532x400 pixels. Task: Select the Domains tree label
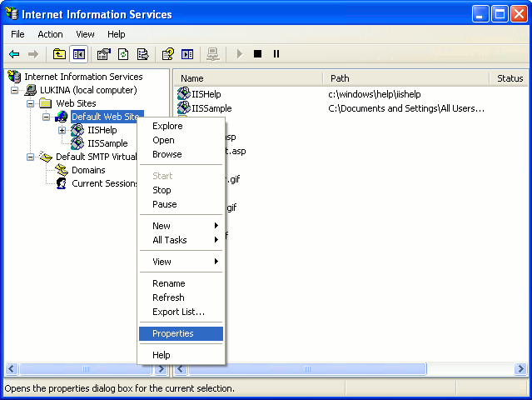[x=88, y=170]
